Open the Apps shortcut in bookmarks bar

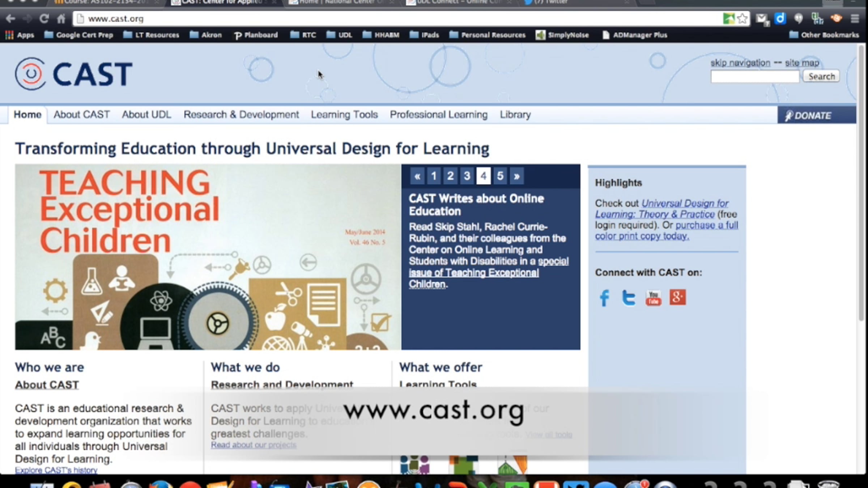tap(20, 35)
